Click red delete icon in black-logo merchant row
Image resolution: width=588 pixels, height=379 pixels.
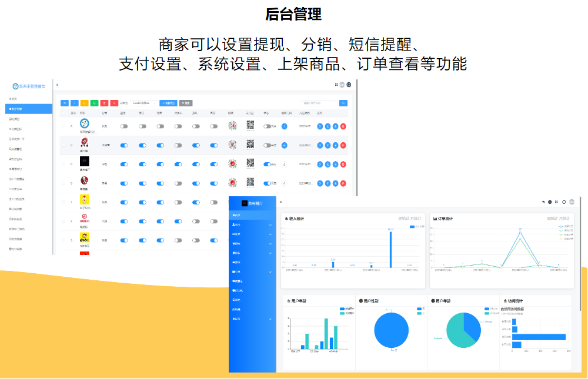(343, 164)
